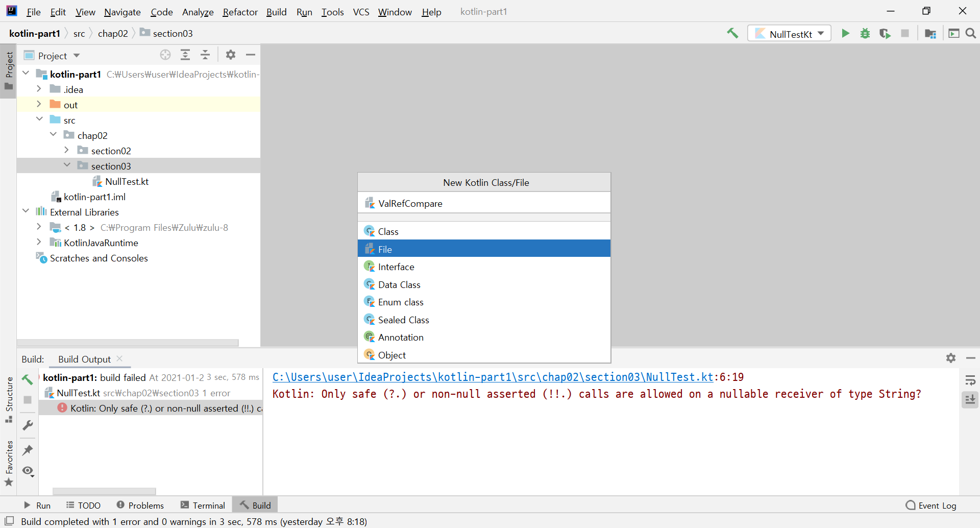Hide the Project tool window
Image resolution: width=980 pixels, height=528 pixels.
pos(251,55)
